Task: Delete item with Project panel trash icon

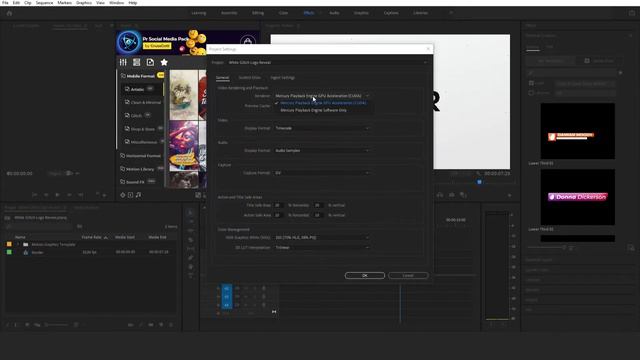Action: [171, 325]
